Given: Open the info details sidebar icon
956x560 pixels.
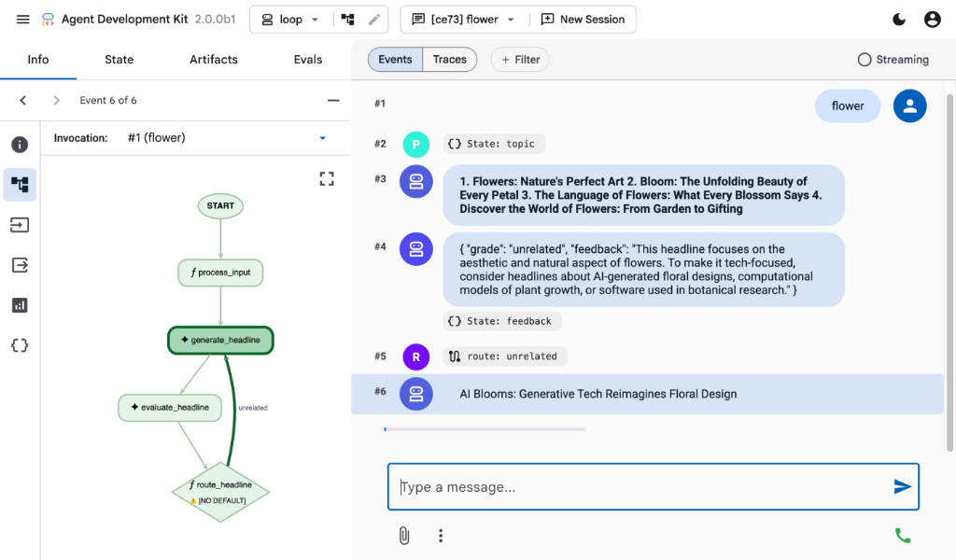Looking at the screenshot, I should (x=20, y=145).
